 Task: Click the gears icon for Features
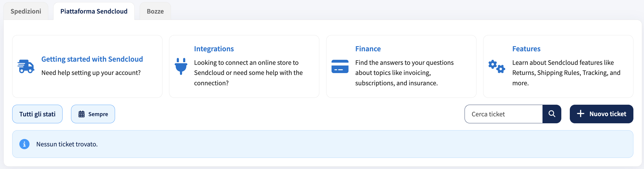coord(497,66)
